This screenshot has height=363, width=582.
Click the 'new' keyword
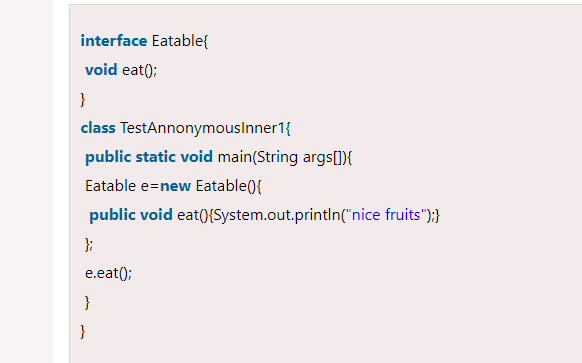(x=176, y=186)
